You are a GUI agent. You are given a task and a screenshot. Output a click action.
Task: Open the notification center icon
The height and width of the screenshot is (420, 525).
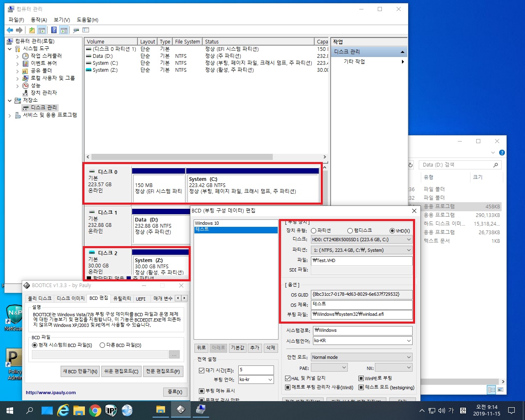tap(511, 410)
